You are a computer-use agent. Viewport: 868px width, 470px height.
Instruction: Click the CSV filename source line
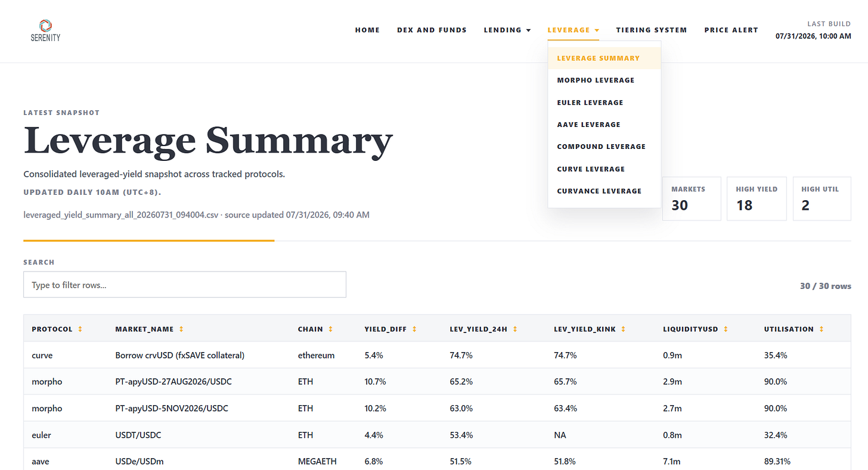[196, 214]
